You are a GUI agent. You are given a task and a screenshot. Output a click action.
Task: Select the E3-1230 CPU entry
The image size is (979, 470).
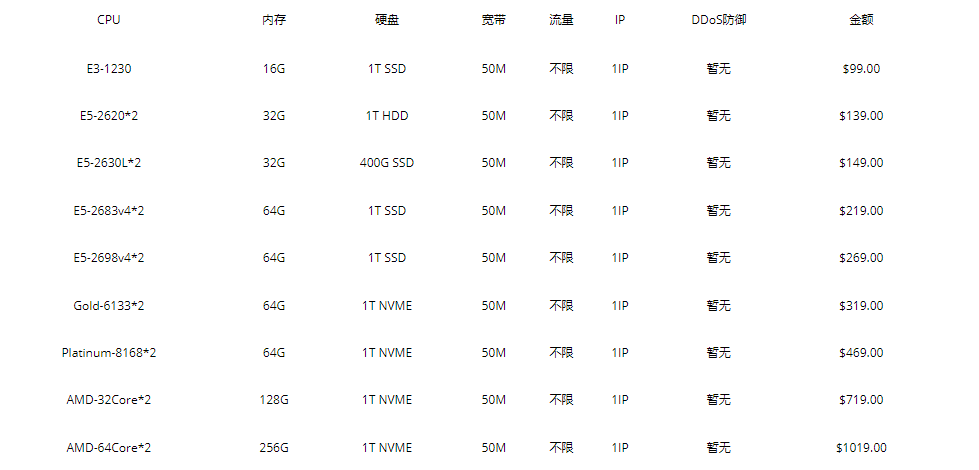pyautogui.click(x=109, y=69)
